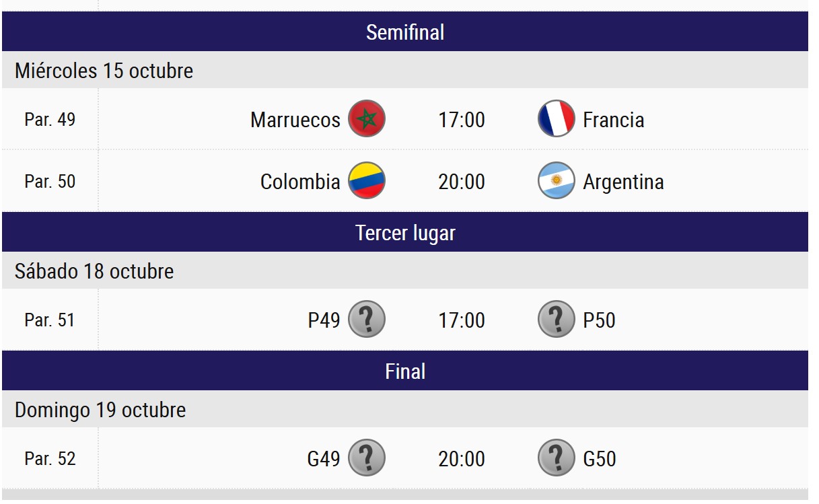Open the Marruecos team link
This screenshot has height=504, width=819.
[x=295, y=120]
